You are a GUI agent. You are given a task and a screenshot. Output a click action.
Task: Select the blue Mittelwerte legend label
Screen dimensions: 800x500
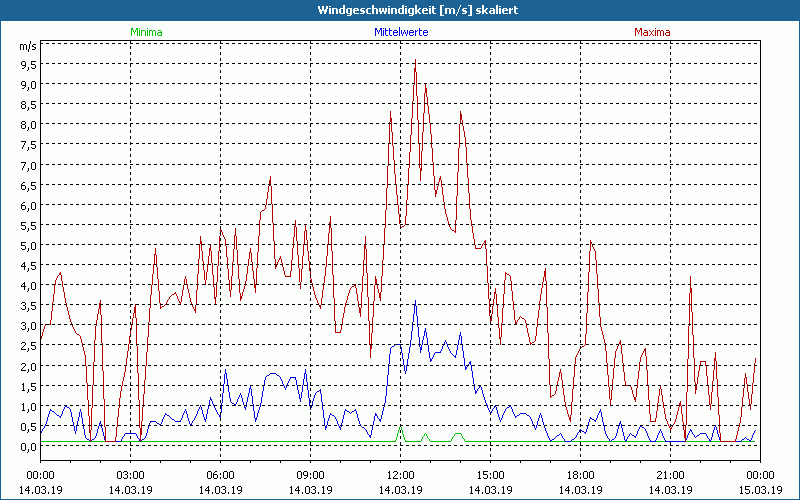[400, 32]
